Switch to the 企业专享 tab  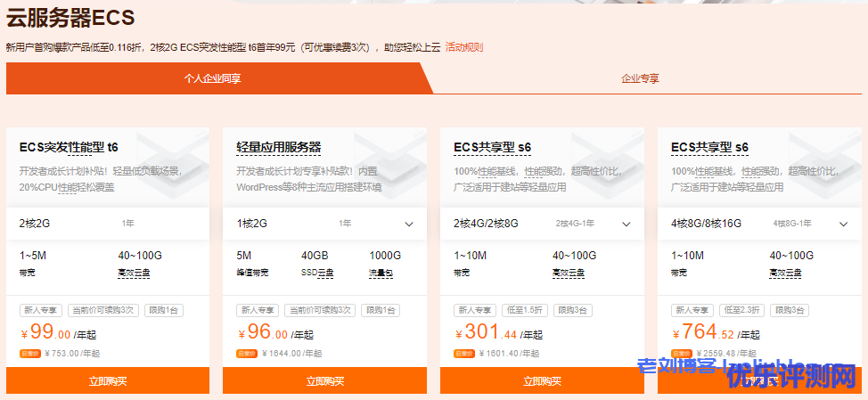640,78
